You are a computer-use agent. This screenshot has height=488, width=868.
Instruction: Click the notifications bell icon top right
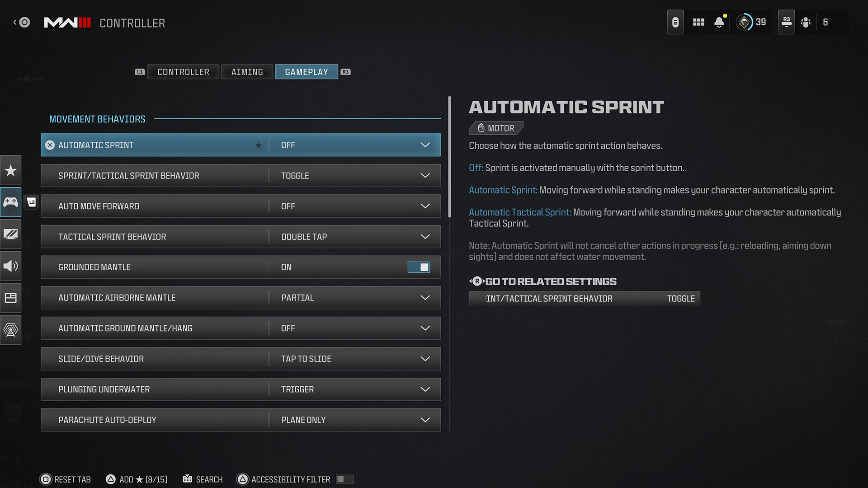click(x=719, y=22)
